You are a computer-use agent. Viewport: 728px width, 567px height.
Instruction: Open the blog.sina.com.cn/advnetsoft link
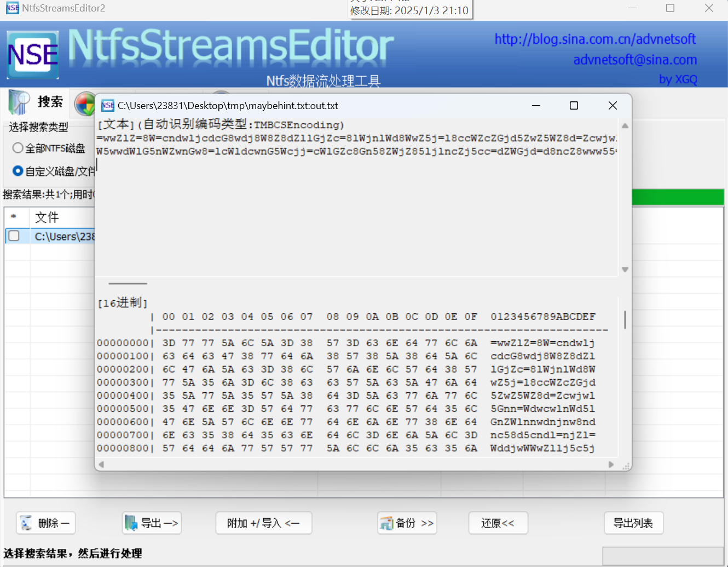click(x=595, y=39)
